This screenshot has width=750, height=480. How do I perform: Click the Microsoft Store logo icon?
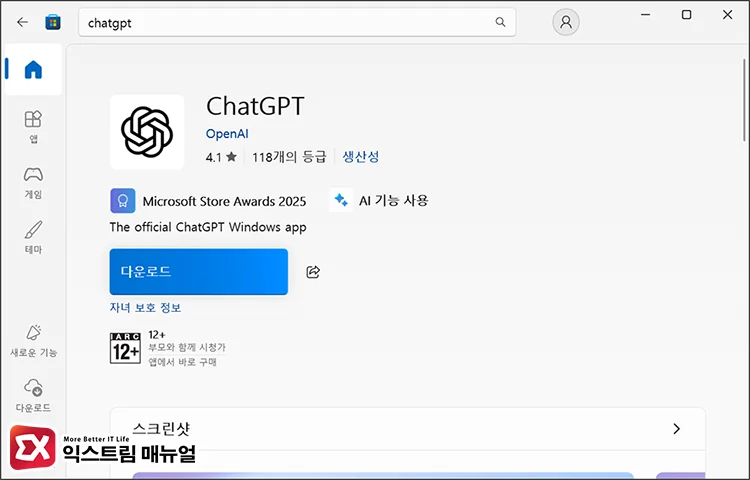pos(53,22)
